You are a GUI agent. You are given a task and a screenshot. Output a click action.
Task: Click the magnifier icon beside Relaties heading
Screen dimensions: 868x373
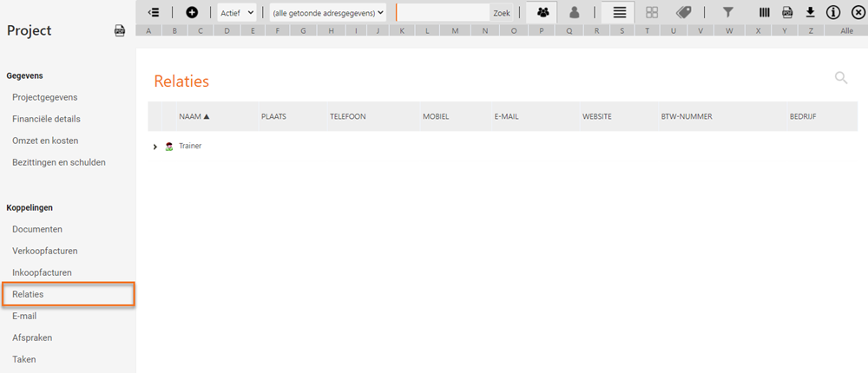pos(841,78)
